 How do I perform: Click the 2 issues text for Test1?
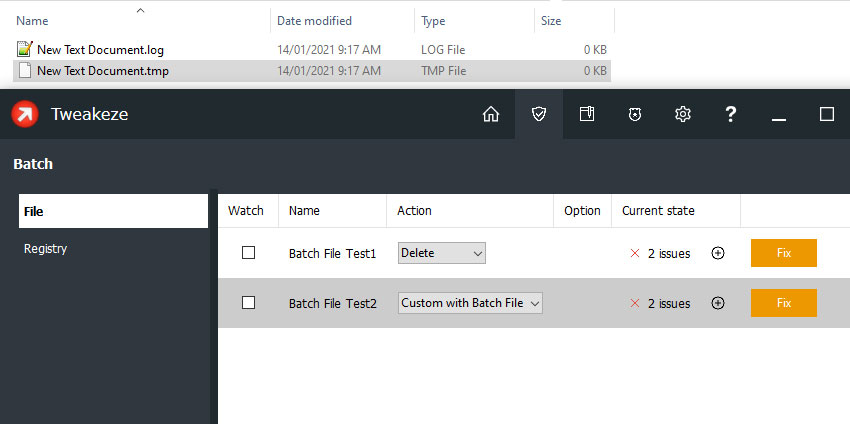[669, 253]
